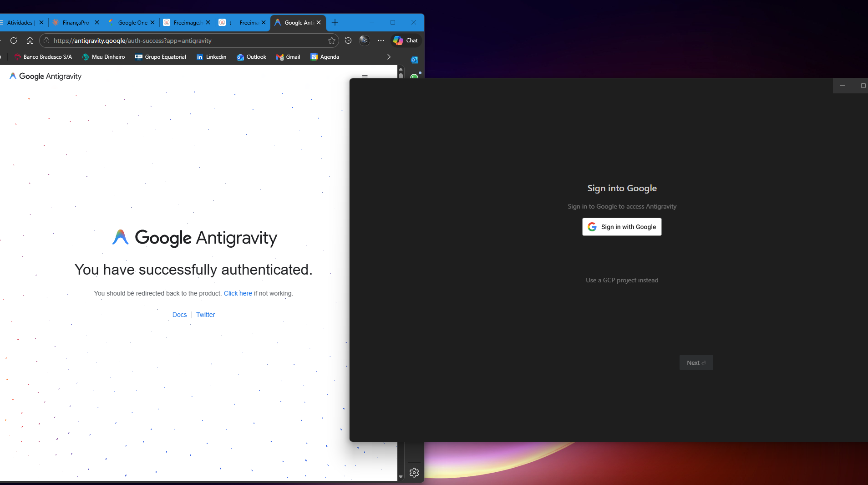
Task: Go to browser home page icon
Action: pyautogui.click(x=30, y=41)
